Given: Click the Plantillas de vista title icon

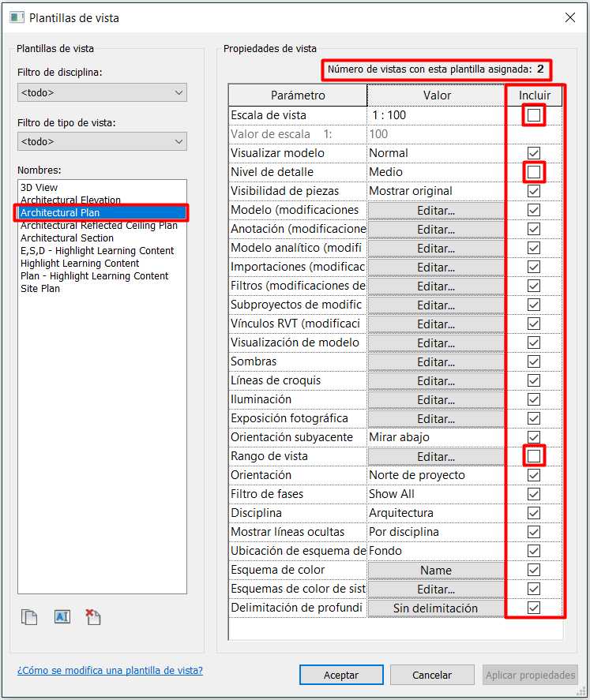Looking at the screenshot, I should click(x=17, y=18).
